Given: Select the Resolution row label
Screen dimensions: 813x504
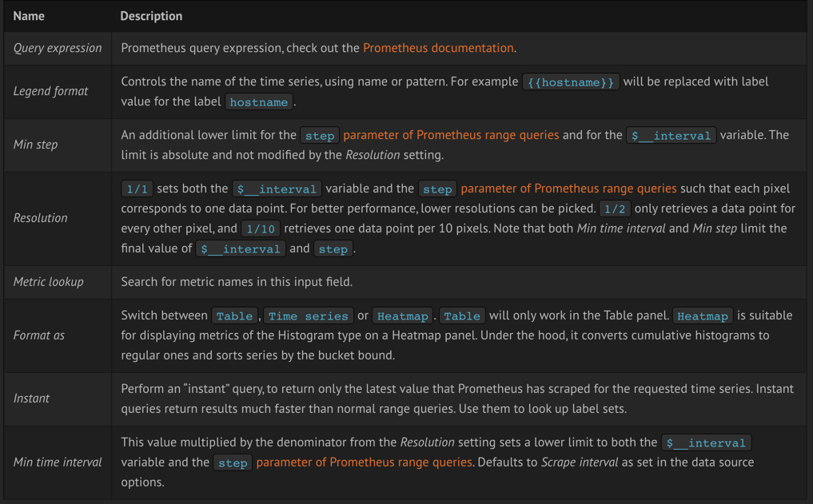Looking at the screenshot, I should click(x=41, y=218).
